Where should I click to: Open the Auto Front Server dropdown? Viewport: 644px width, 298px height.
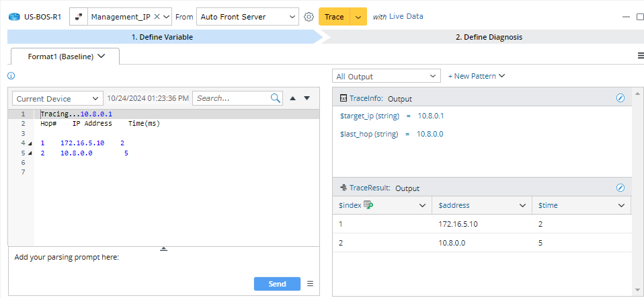(291, 17)
